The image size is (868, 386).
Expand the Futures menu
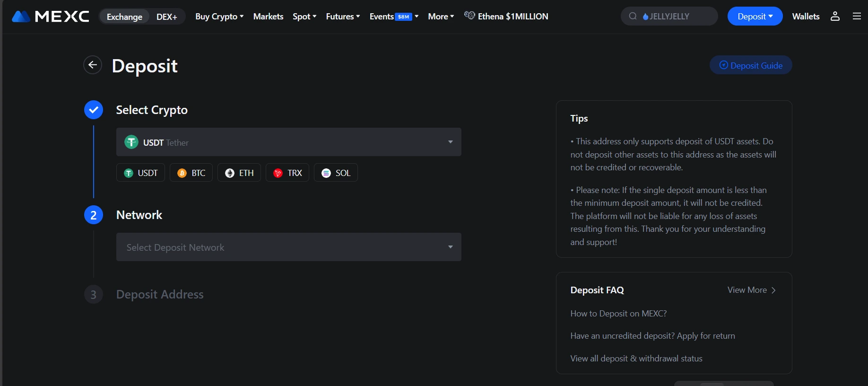[343, 16]
